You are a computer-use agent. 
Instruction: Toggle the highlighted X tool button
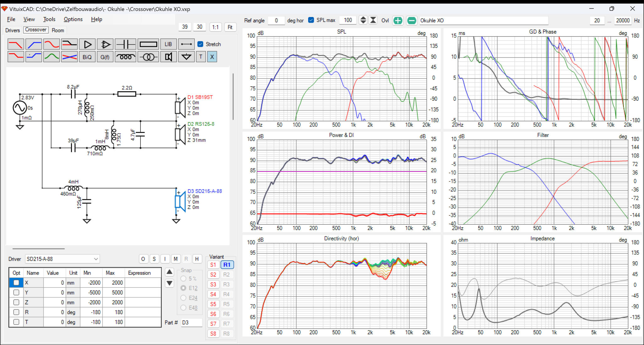point(212,57)
